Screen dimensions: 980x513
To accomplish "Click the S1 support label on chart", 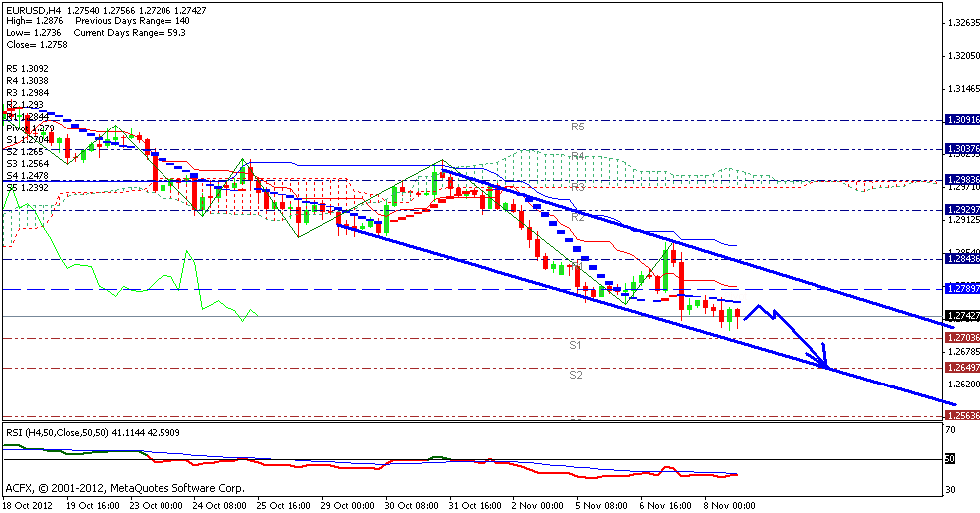I will coord(575,345).
